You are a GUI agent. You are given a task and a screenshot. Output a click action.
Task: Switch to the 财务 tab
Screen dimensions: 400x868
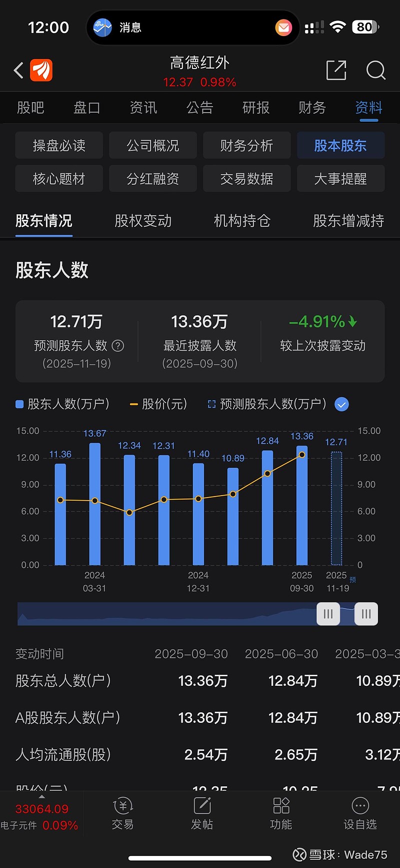click(x=312, y=108)
